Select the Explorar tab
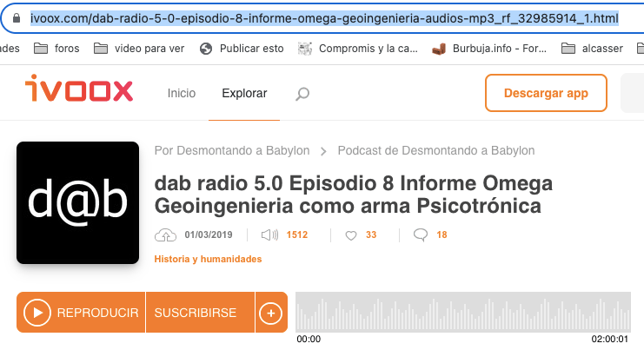This screenshot has height=350, width=644. tap(244, 94)
